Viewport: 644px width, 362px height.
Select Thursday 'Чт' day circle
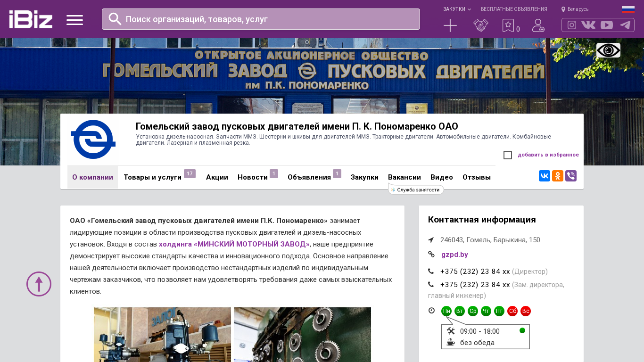tap(486, 311)
